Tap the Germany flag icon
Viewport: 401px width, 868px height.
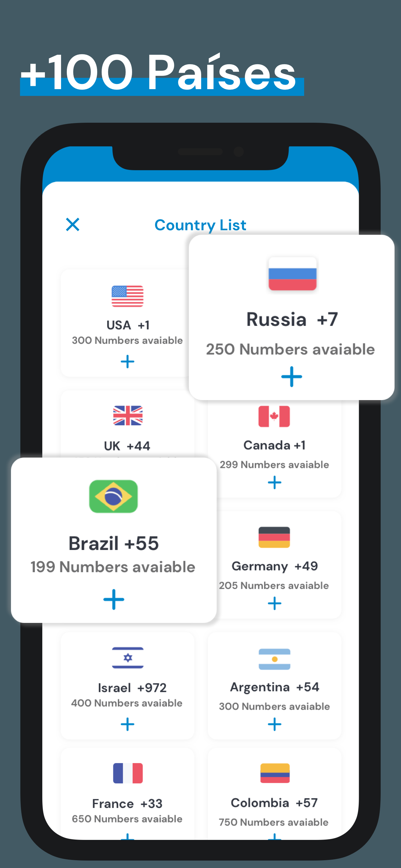pyautogui.click(x=274, y=538)
